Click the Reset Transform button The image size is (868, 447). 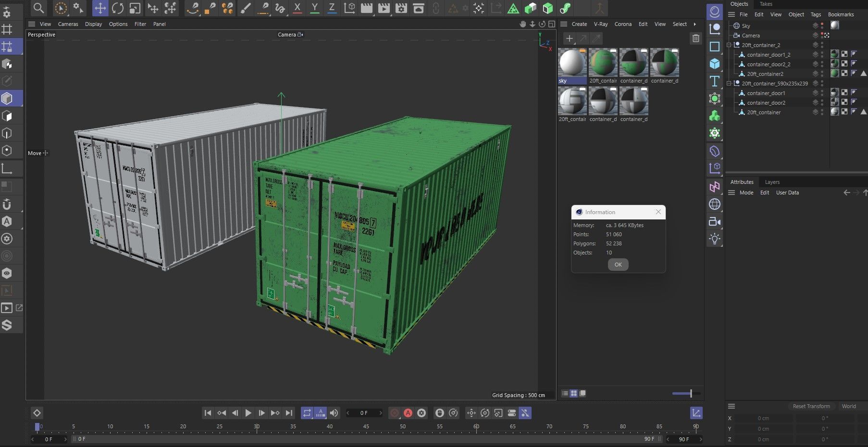[811, 406]
